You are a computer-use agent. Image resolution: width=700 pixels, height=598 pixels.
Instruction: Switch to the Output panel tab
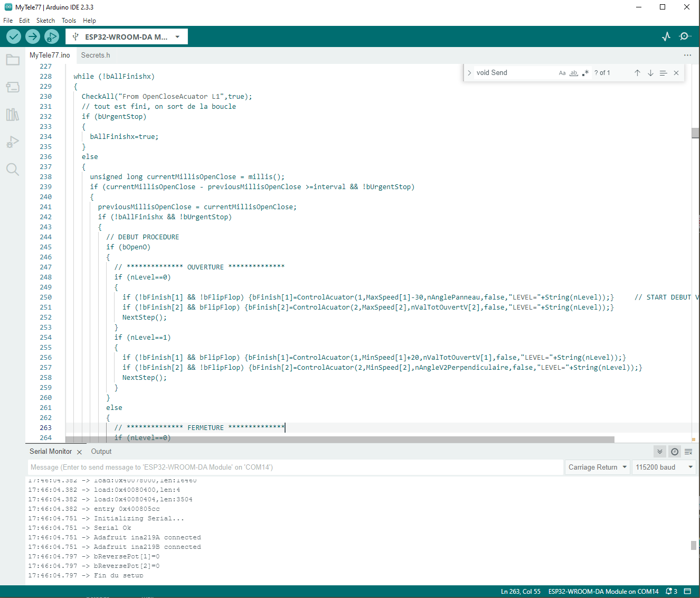click(x=101, y=452)
